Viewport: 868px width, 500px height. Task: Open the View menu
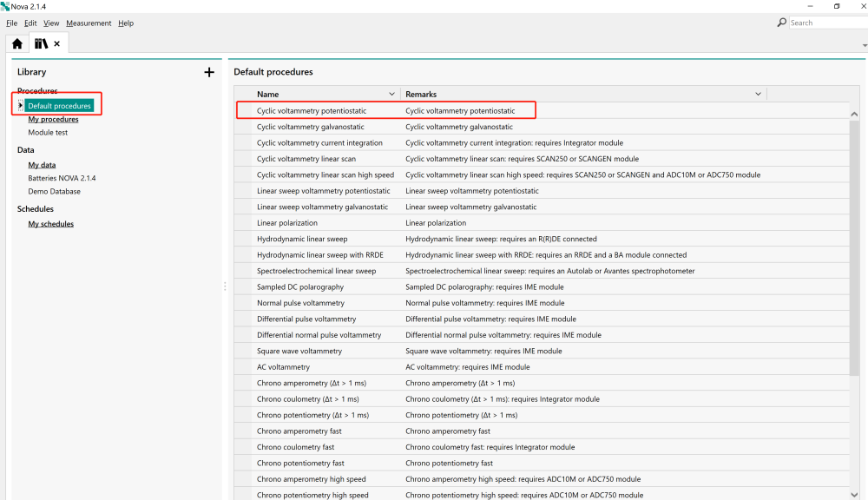51,23
